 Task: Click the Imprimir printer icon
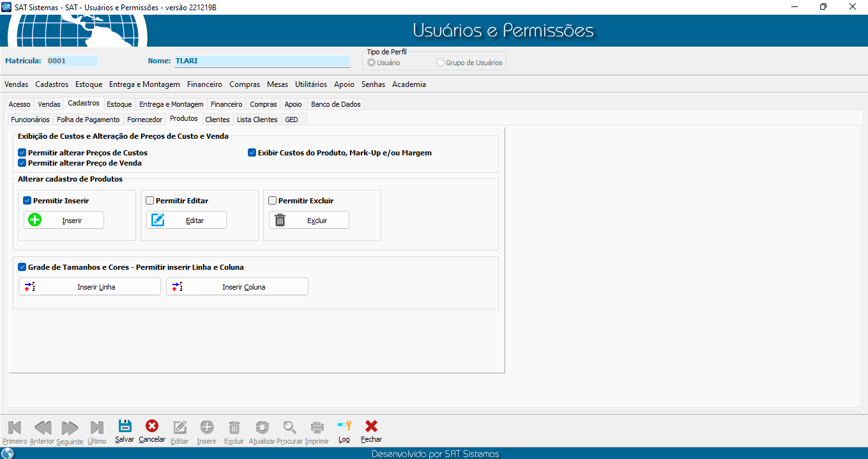click(317, 427)
